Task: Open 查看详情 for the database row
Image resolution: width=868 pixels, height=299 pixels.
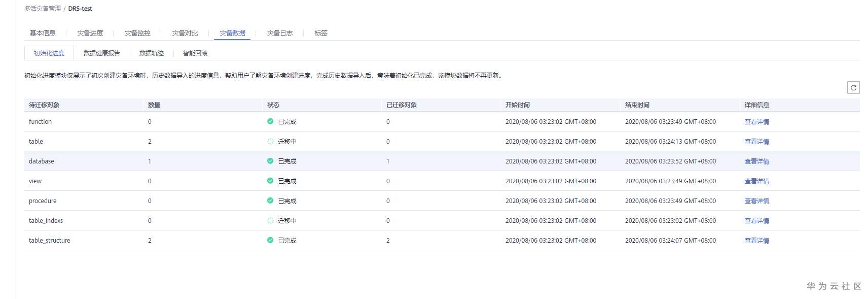Action: 756,161
